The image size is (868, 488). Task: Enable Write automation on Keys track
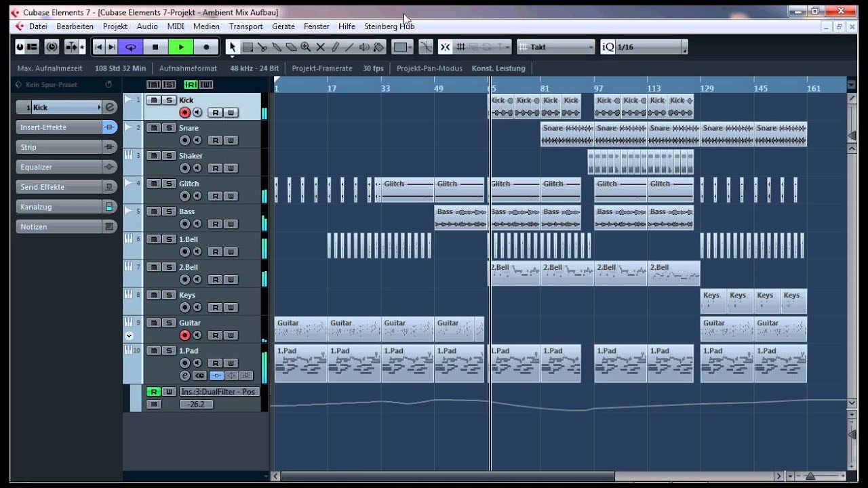tap(231, 307)
